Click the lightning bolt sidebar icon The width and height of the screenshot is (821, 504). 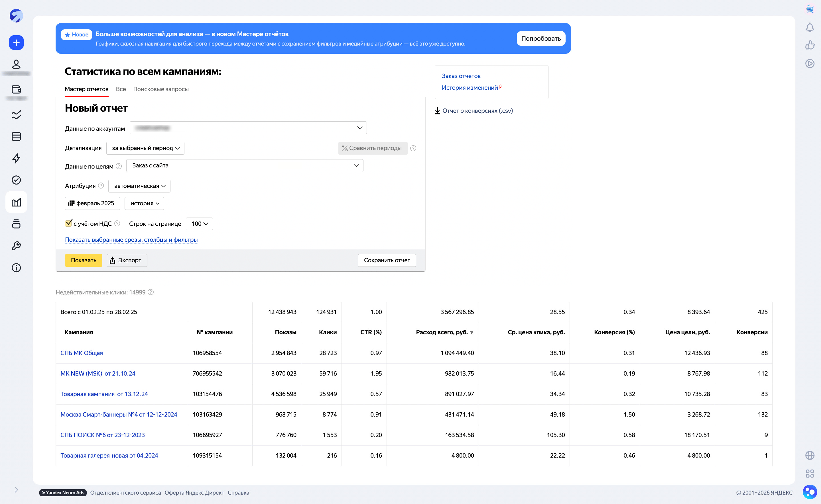click(x=16, y=158)
